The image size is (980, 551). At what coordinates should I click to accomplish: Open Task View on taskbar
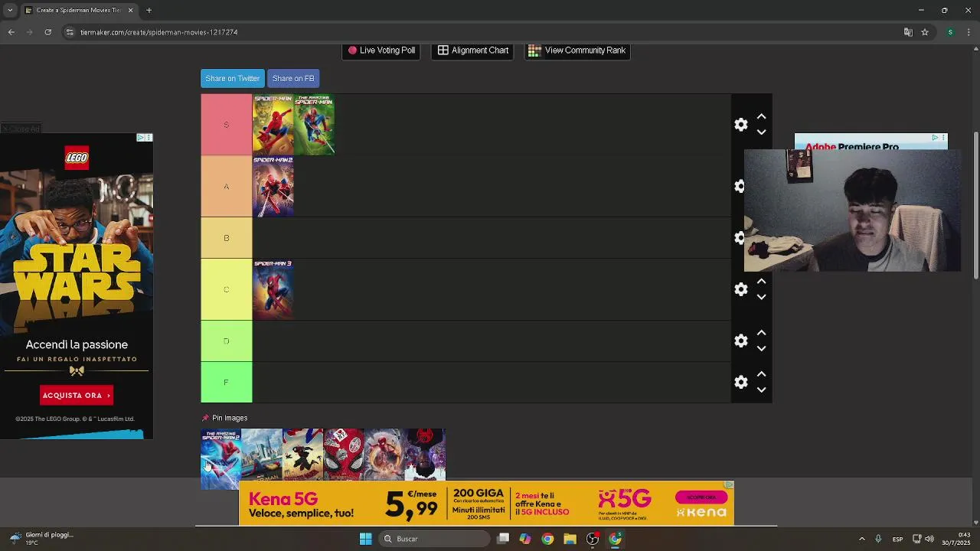tap(503, 539)
